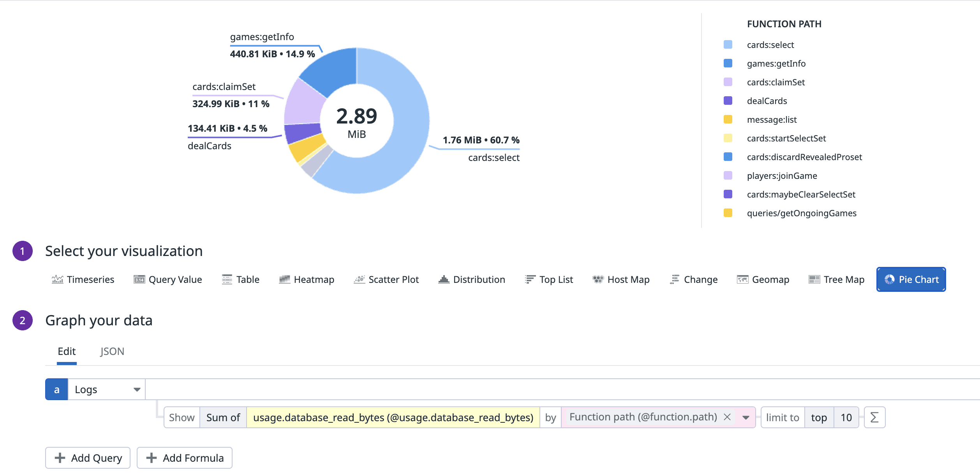Image resolution: width=980 pixels, height=473 pixels.
Task: Open the Function path group-by dropdown
Action: [x=746, y=417]
